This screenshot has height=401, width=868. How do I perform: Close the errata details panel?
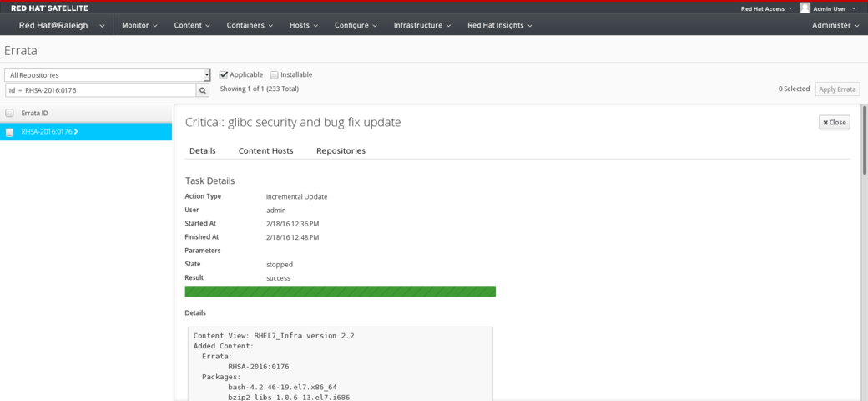pyautogui.click(x=835, y=123)
